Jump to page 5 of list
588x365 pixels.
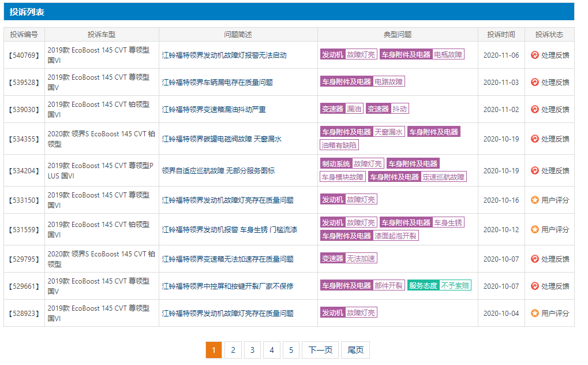[x=291, y=350]
